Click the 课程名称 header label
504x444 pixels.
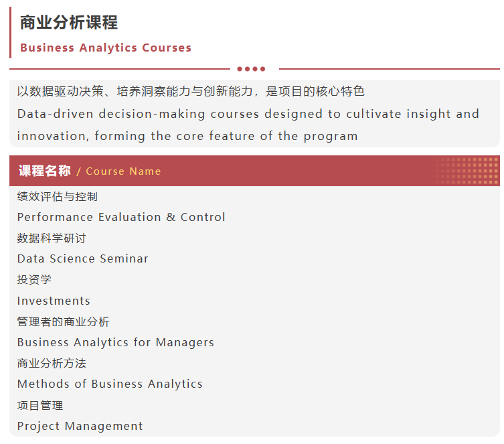tap(44, 171)
